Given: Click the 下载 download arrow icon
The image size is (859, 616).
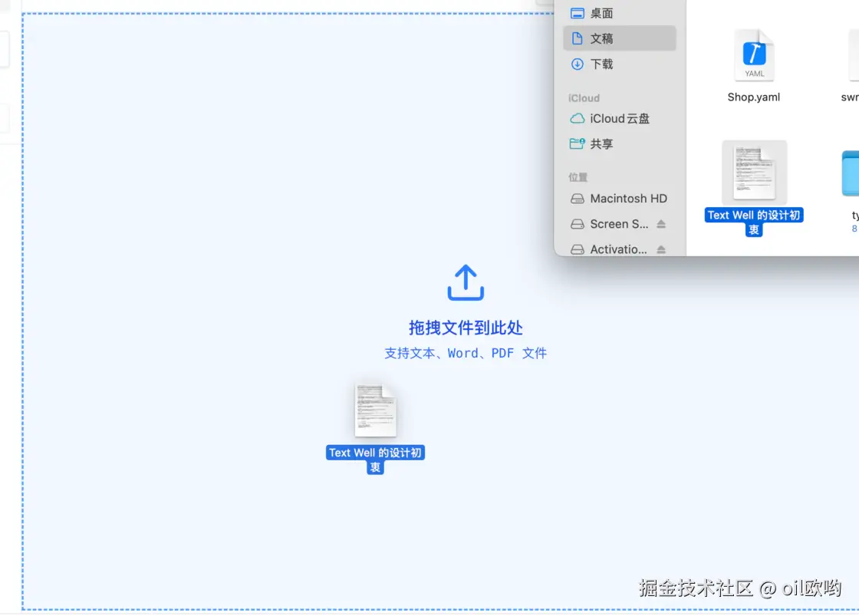Looking at the screenshot, I should click(577, 64).
